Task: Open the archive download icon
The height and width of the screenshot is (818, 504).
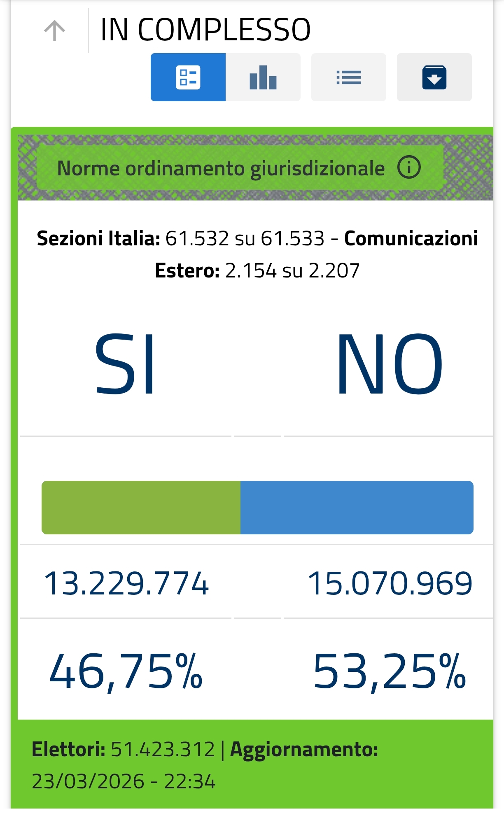Action: click(x=434, y=77)
